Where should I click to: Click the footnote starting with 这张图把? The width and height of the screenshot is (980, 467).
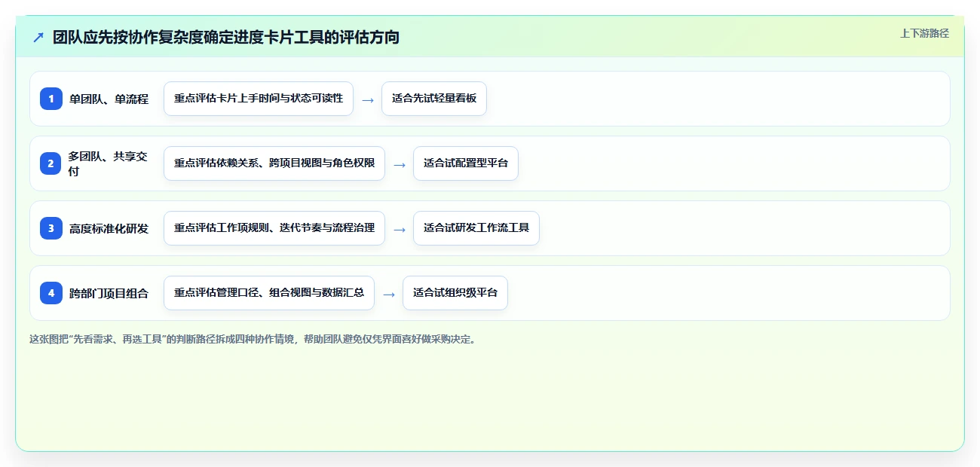tap(253, 339)
